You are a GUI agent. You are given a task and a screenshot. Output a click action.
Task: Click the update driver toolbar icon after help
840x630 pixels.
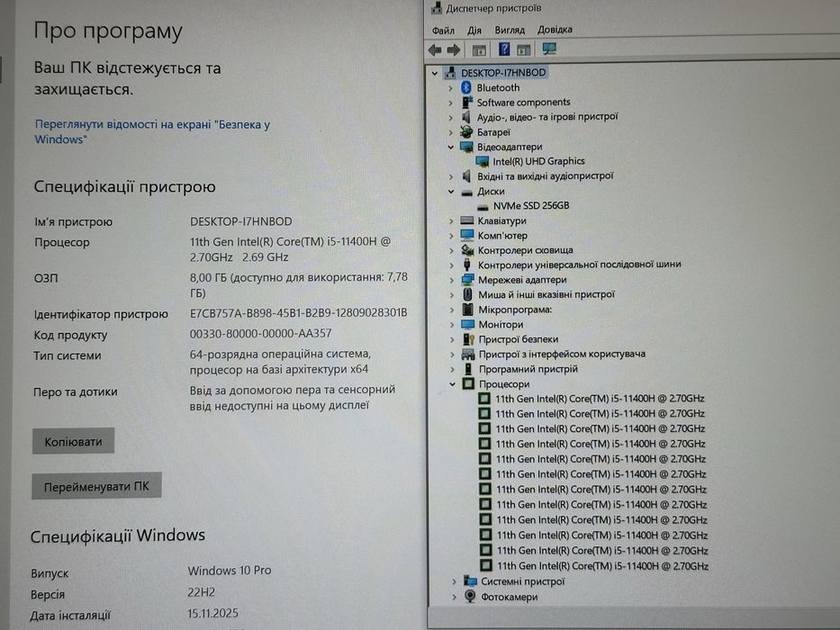click(x=523, y=49)
